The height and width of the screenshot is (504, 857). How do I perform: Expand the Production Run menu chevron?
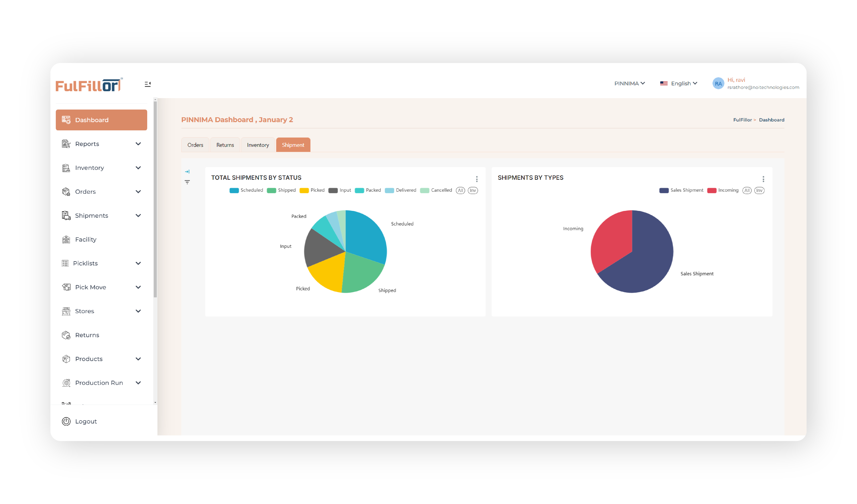pyautogui.click(x=138, y=383)
